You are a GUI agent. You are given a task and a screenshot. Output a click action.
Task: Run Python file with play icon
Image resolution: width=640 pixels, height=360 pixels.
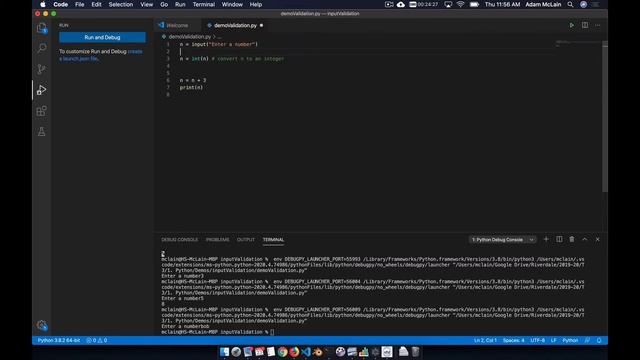click(571, 25)
